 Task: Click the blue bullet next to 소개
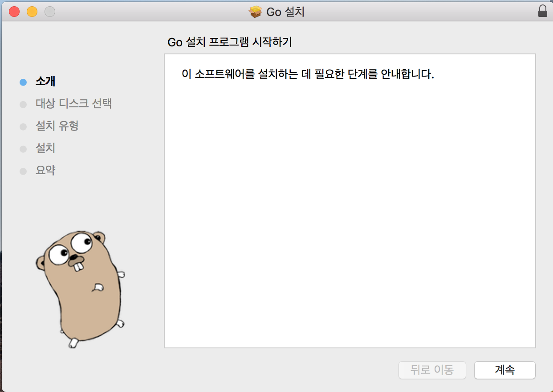(23, 82)
